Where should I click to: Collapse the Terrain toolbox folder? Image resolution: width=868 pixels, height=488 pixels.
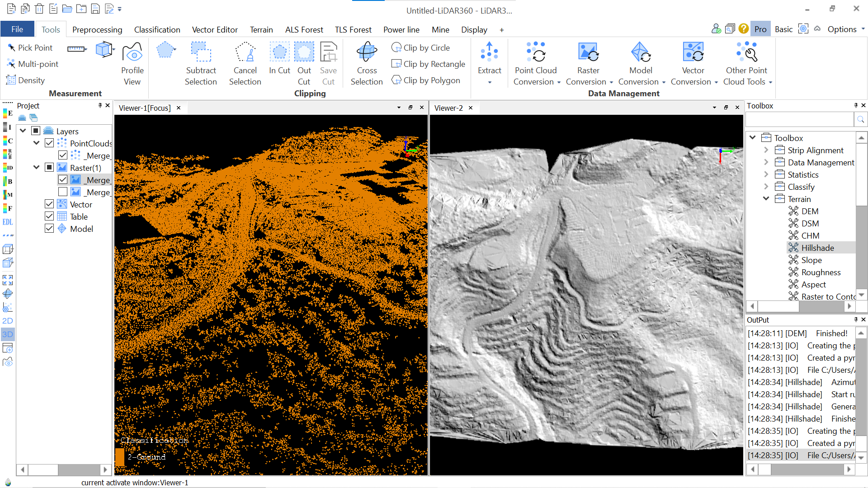[766, 199]
